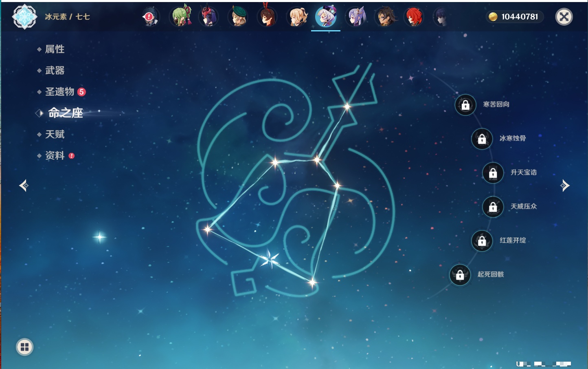Click the 红莲开绽 constellation label

pos(513,240)
